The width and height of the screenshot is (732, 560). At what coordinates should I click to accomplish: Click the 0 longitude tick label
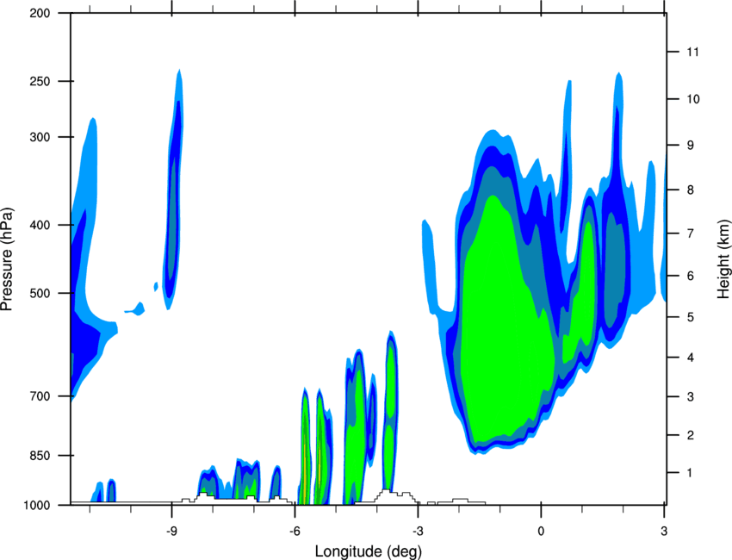pyautogui.click(x=541, y=531)
